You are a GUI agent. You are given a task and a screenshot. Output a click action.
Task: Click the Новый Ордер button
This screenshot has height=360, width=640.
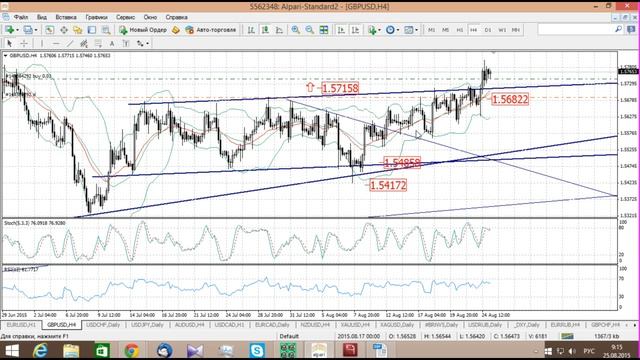point(143,30)
